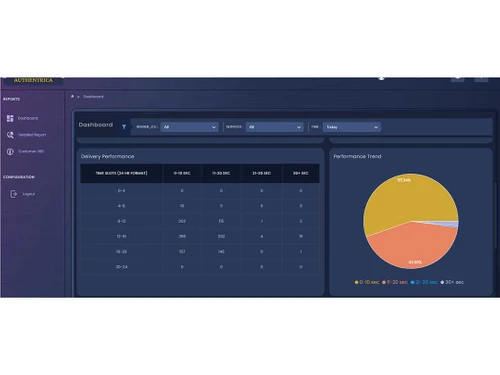500x375 pixels.
Task: Click Time Slots column header
Action: pyautogui.click(x=121, y=173)
